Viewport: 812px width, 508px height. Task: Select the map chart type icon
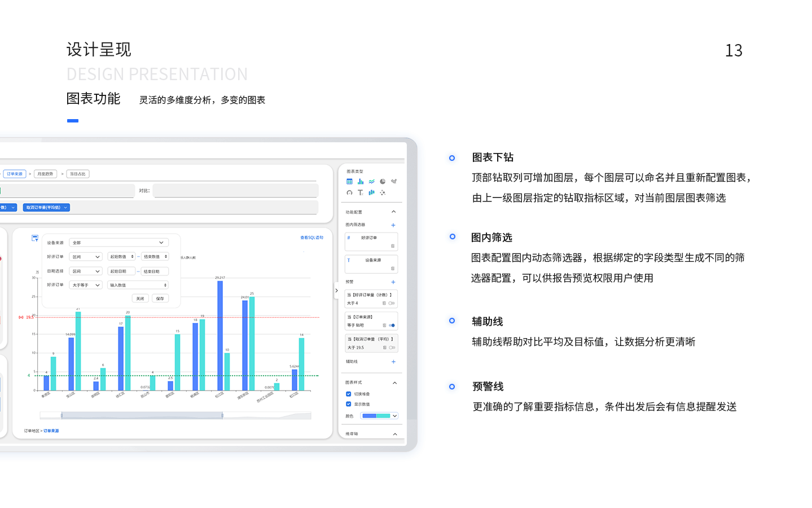(x=394, y=182)
